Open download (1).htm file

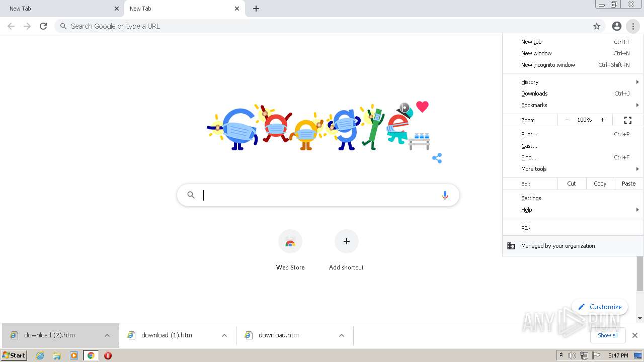click(x=167, y=335)
